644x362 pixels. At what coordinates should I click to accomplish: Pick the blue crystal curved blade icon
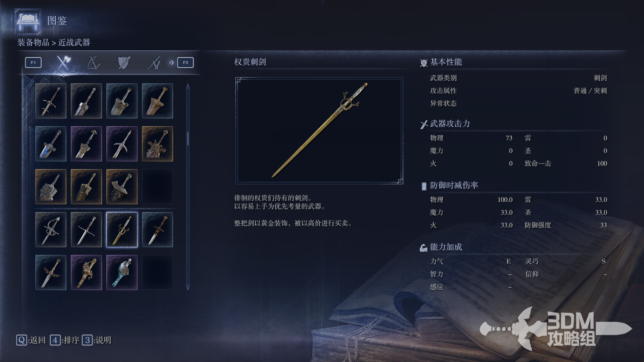pos(122,273)
